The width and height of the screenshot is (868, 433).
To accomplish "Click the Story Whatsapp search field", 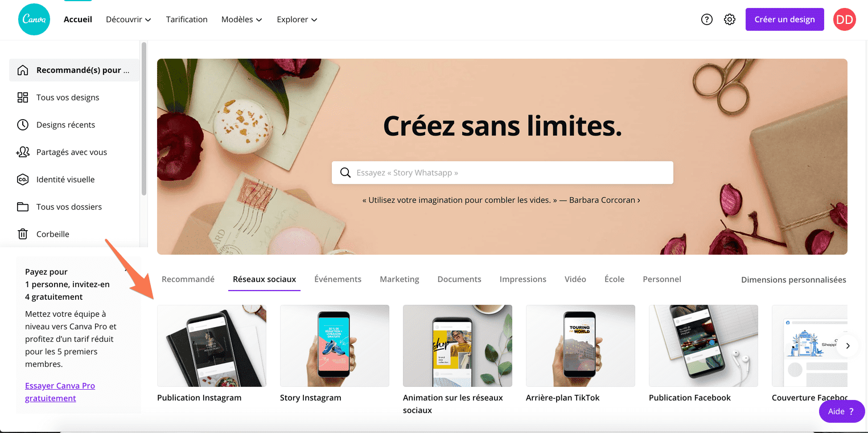I will [x=503, y=173].
